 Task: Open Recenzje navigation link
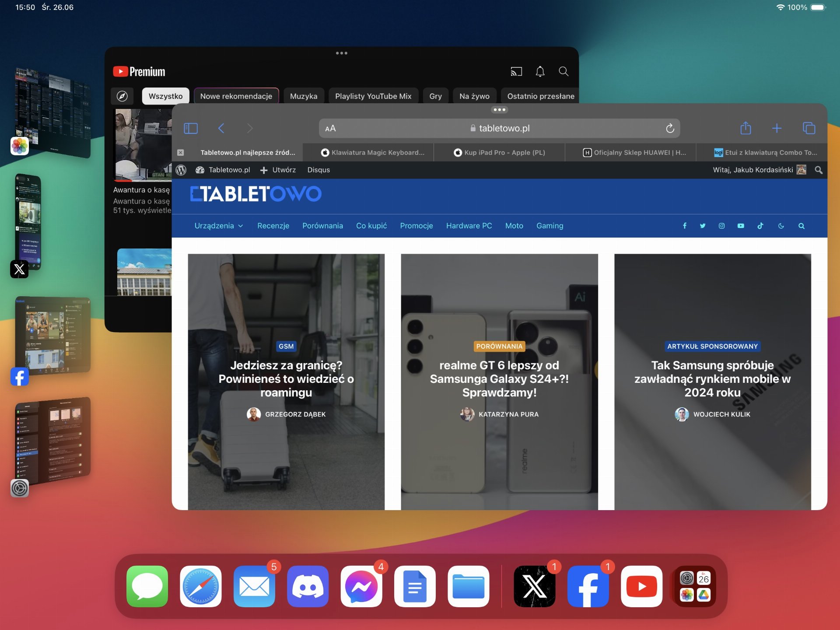pyautogui.click(x=273, y=226)
